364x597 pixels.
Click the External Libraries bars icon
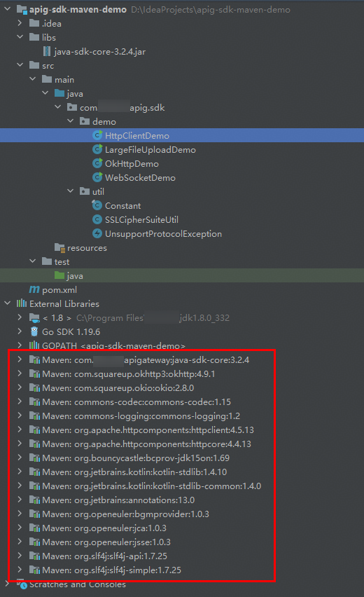(x=22, y=303)
